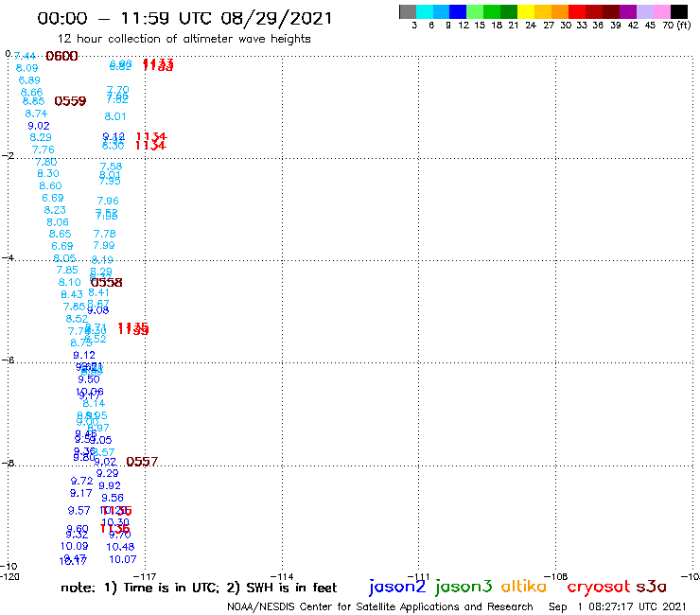Click the wave height value '8.43'

coord(72,294)
